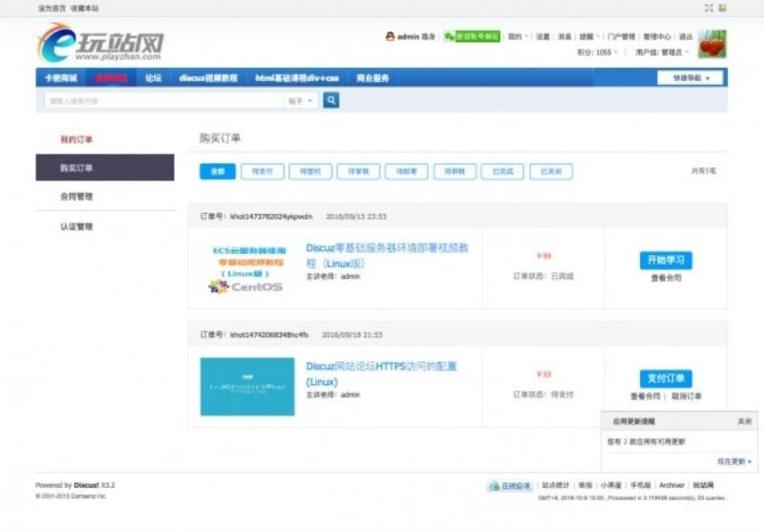764x532 pixels.
Task: Close the 应用更新提醒 popup via 关闭
Action: coord(745,421)
